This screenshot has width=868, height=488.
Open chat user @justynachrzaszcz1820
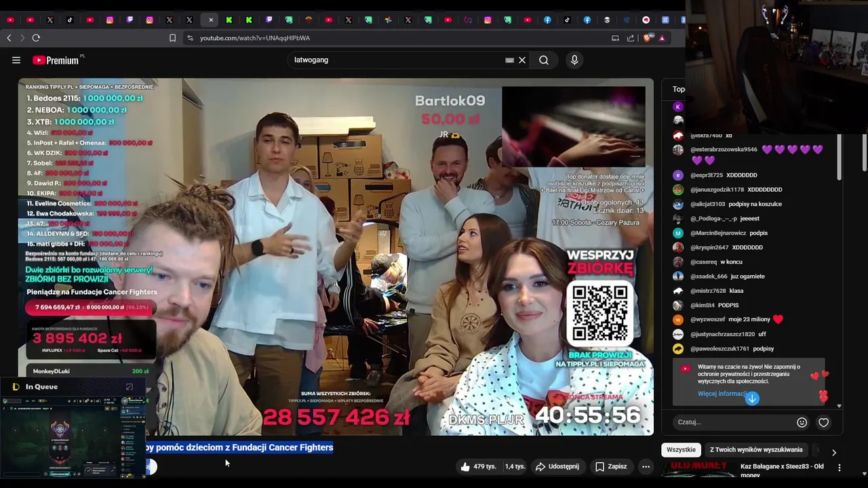point(722,335)
